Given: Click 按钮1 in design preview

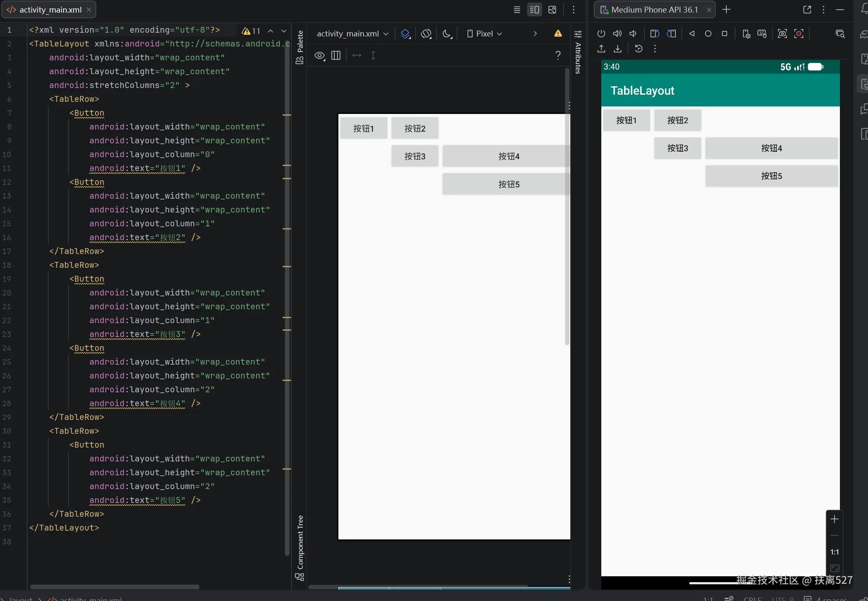Looking at the screenshot, I should pyautogui.click(x=363, y=128).
